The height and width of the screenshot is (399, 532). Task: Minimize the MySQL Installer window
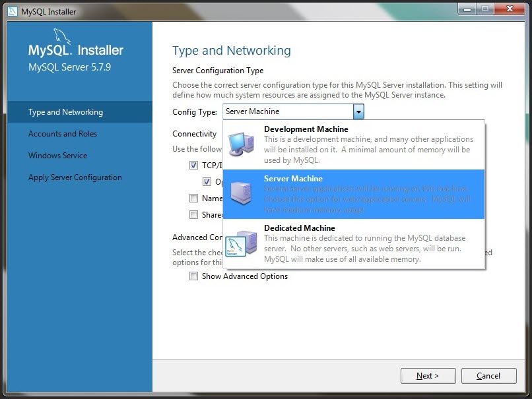pyautogui.click(x=467, y=9)
